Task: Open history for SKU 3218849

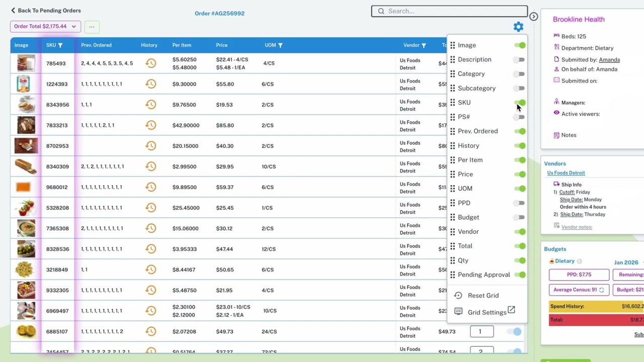Action: pos(150,269)
